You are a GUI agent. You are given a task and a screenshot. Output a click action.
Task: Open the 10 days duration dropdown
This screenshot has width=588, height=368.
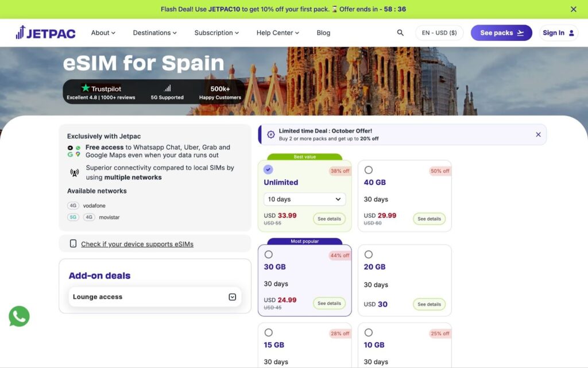pos(304,199)
